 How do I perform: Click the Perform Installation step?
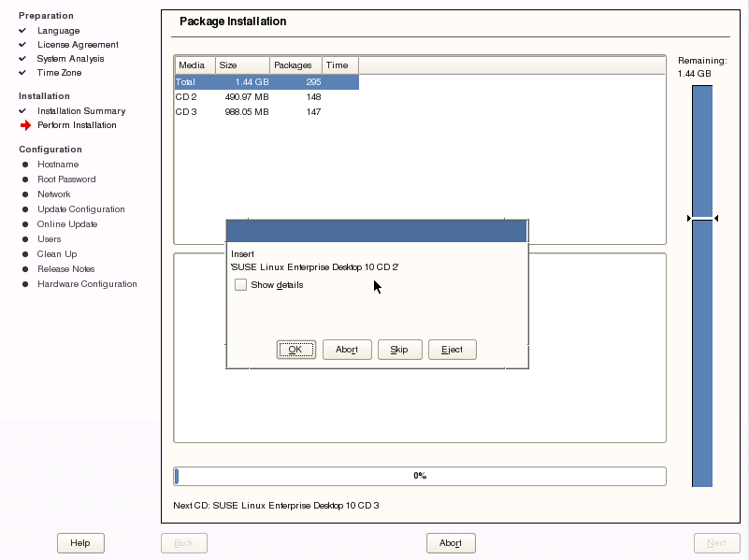coord(77,125)
